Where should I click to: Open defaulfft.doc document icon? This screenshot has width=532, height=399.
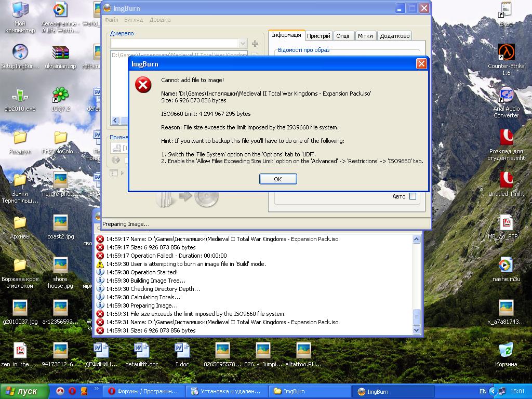click(x=142, y=355)
